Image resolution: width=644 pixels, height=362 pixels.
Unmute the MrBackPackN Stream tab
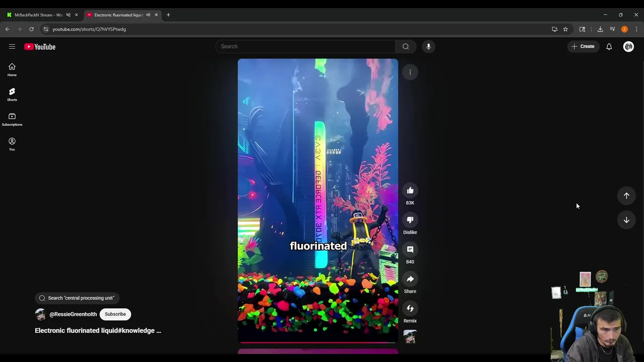[x=68, y=15]
